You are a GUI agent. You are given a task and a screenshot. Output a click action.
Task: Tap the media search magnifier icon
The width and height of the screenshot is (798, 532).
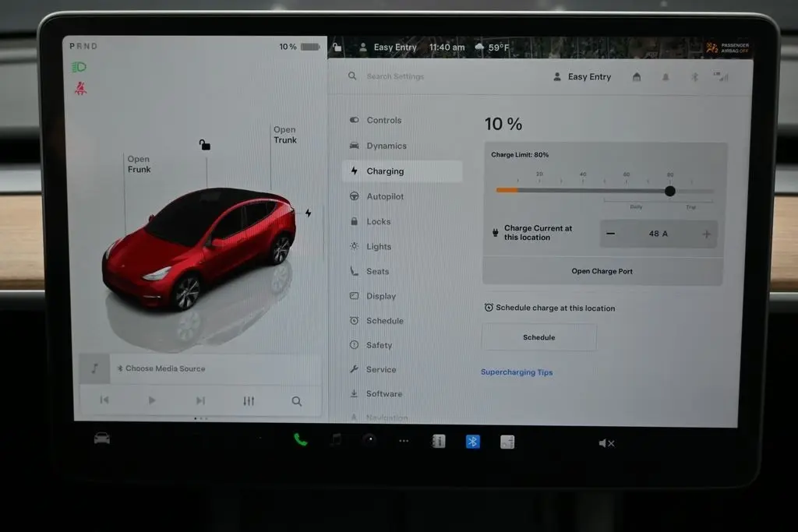click(297, 401)
